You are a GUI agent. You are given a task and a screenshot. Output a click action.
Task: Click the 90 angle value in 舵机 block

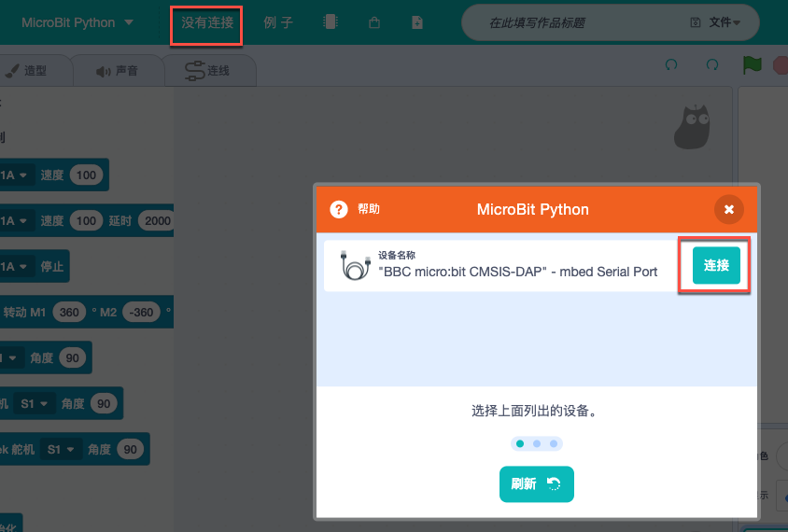click(x=130, y=449)
